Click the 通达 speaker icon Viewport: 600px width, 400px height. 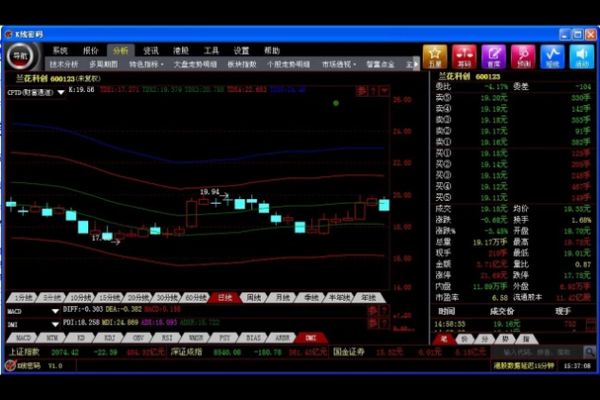[x=582, y=56]
